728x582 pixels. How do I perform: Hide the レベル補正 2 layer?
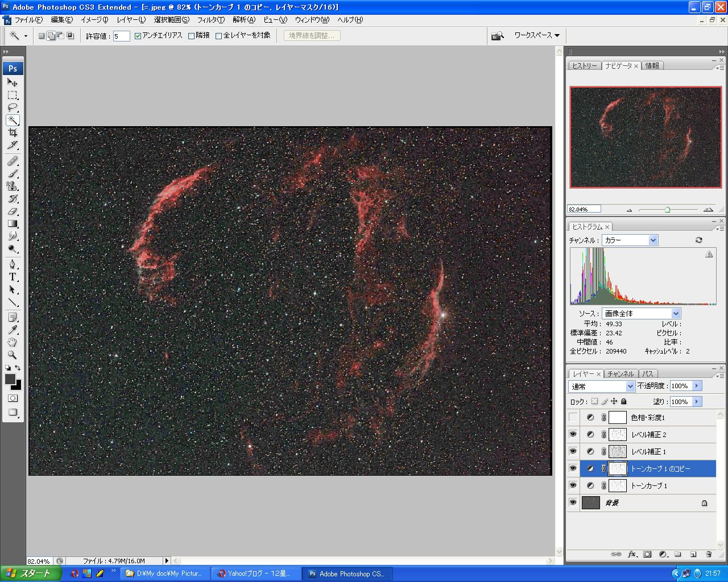point(573,435)
